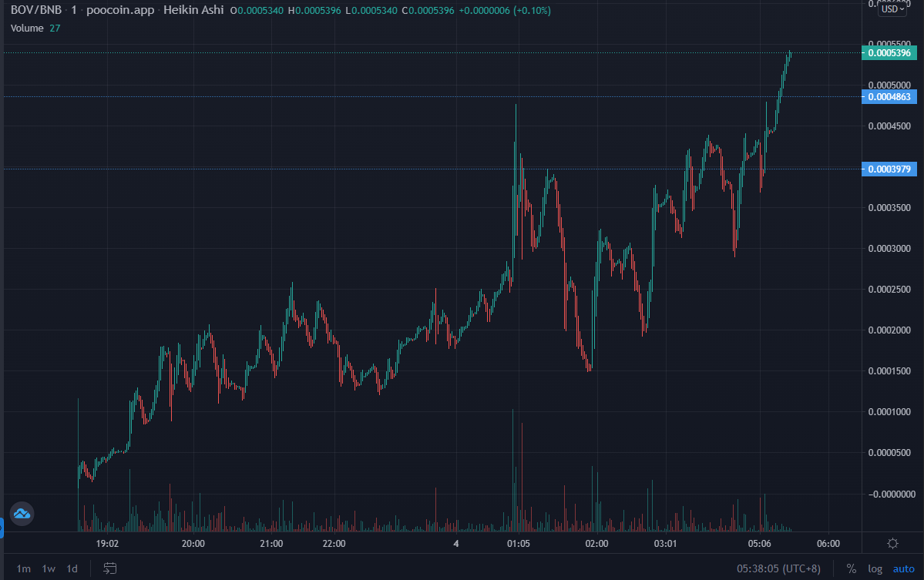Click the 0.0003500 price axis label
This screenshot has height=580, width=924.
click(x=889, y=208)
